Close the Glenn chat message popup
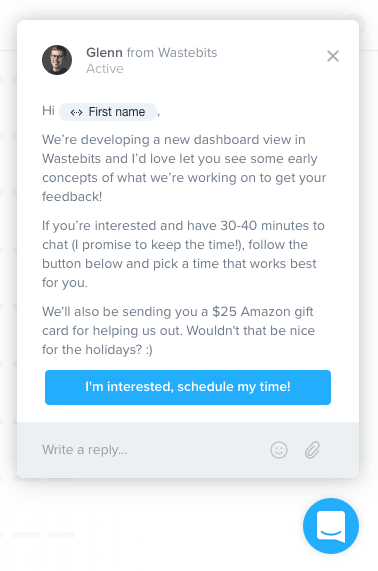Viewport: 378px width, 571px height. [333, 56]
